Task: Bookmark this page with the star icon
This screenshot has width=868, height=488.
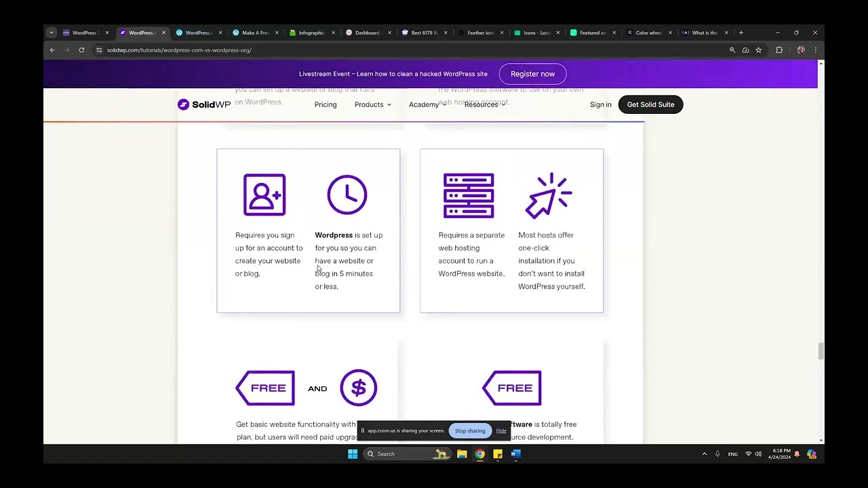Action: click(759, 50)
